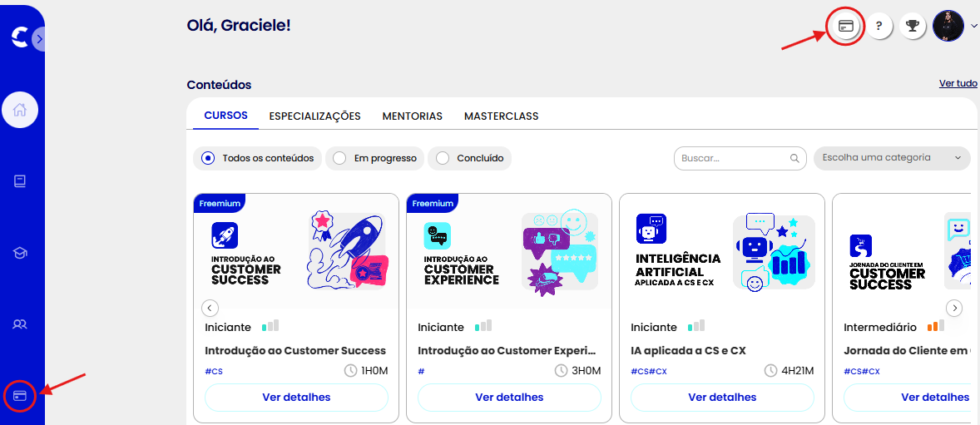
Task: Click the #CS#CX tag on IA aplicada card
Action: (x=649, y=372)
